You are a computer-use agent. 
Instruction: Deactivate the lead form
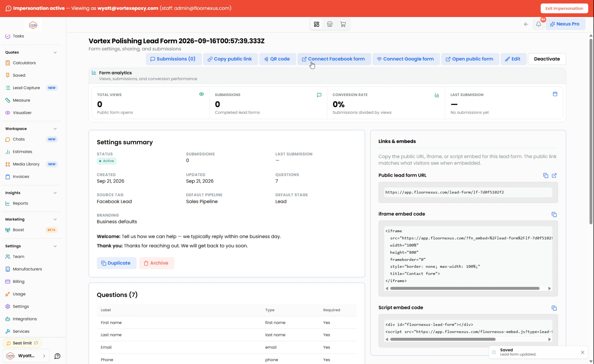coord(547,59)
